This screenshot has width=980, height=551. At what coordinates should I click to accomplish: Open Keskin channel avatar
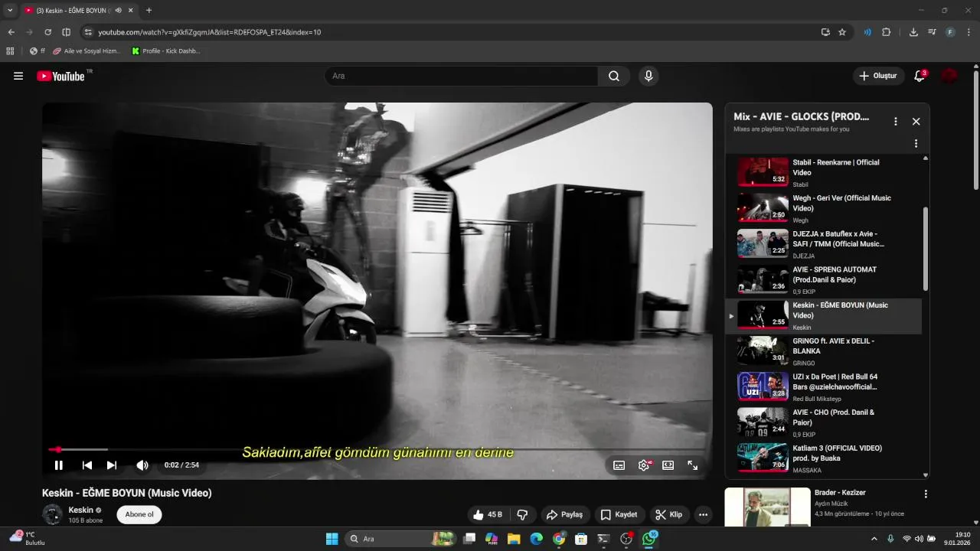tap(52, 514)
